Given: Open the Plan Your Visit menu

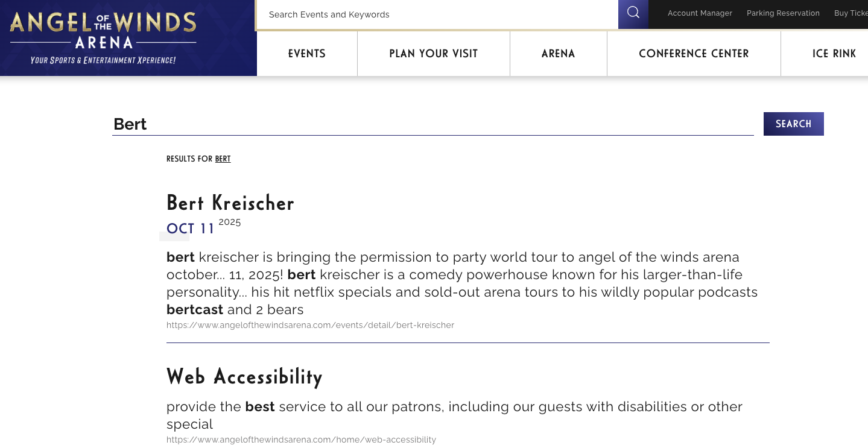Looking at the screenshot, I should 434,54.
